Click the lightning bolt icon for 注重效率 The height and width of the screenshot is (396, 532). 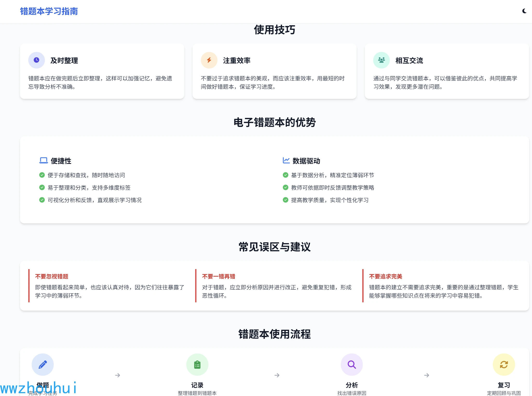[x=209, y=60]
